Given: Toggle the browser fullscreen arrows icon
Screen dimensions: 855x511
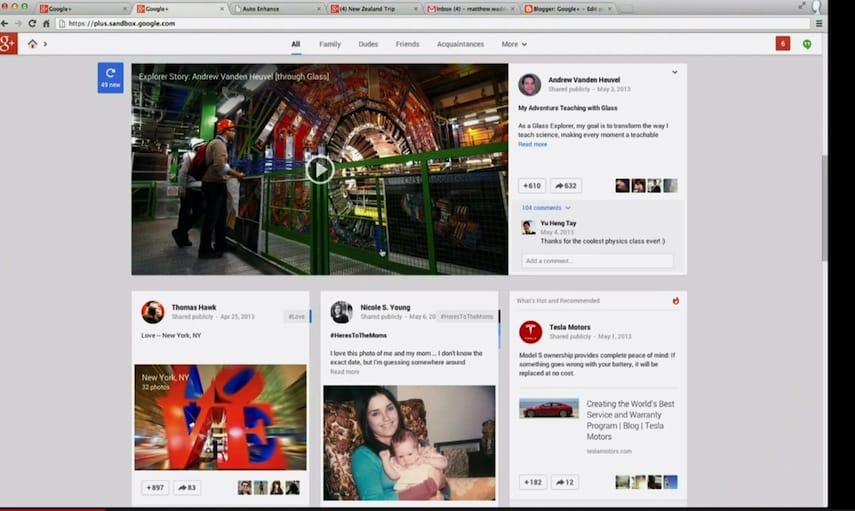Looking at the screenshot, I should pyautogui.click(x=802, y=5).
